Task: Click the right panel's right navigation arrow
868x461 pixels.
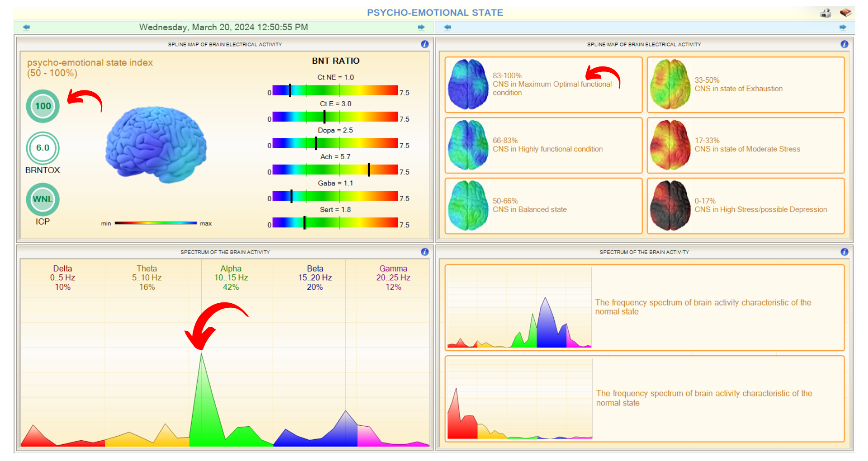Action: [843, 28]
